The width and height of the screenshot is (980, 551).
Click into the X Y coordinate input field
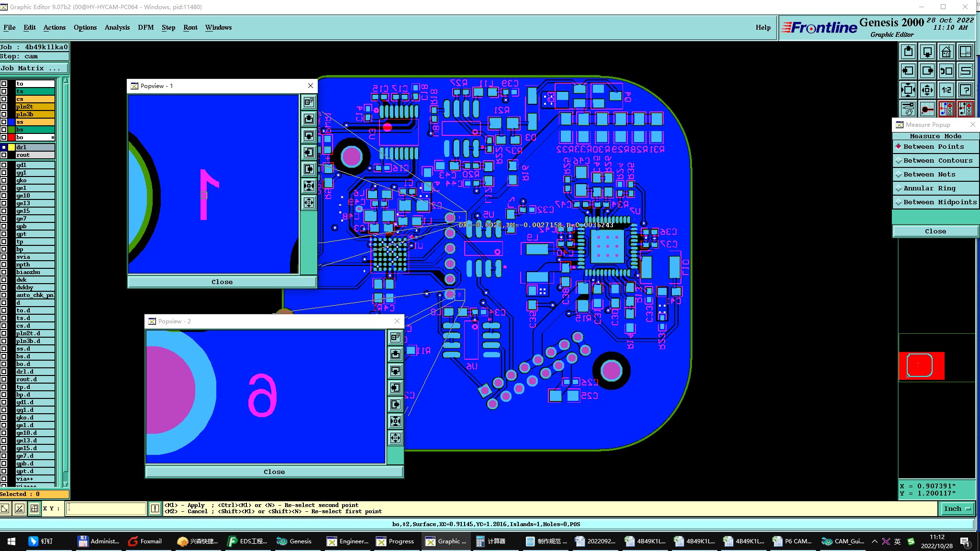106,508
